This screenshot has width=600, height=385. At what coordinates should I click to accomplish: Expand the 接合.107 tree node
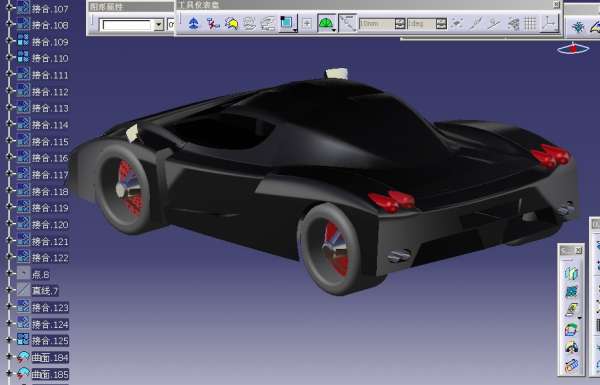[x=9, y=8]
